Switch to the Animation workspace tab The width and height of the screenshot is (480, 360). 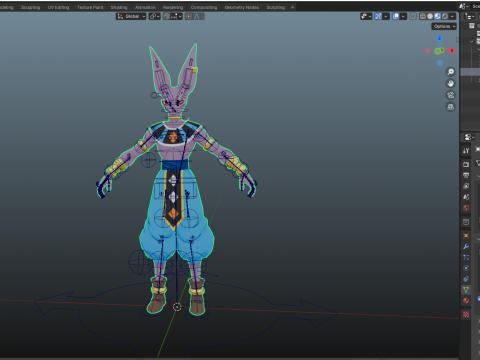[x=145, y=7]
